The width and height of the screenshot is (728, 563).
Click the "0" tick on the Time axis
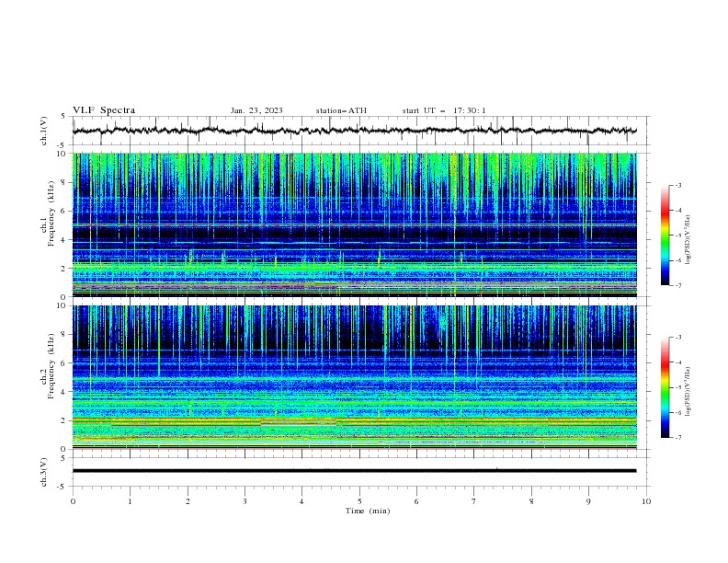[x=73, y=501]
